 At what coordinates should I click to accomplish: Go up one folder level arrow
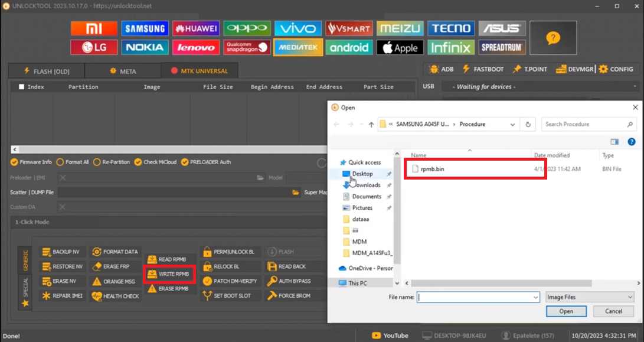pos(371,124)
